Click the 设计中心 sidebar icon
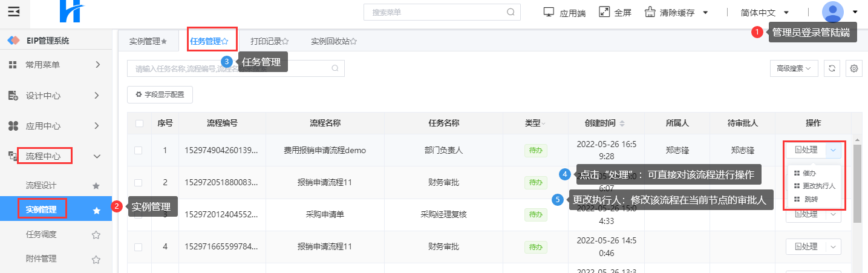 [12, 95]
